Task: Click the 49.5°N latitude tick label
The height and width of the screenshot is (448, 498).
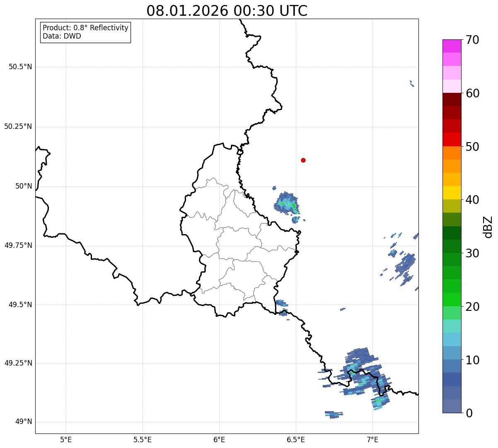Action: [x=20, y=305]
